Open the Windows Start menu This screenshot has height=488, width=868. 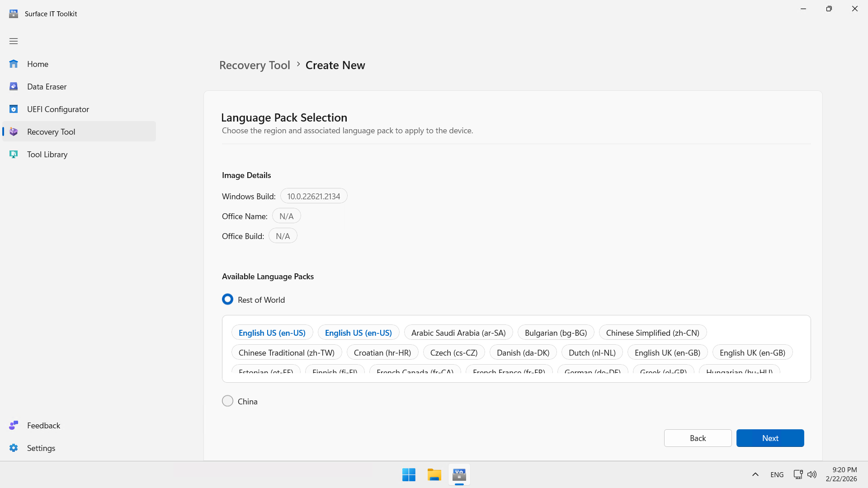(x=409, y=475)
